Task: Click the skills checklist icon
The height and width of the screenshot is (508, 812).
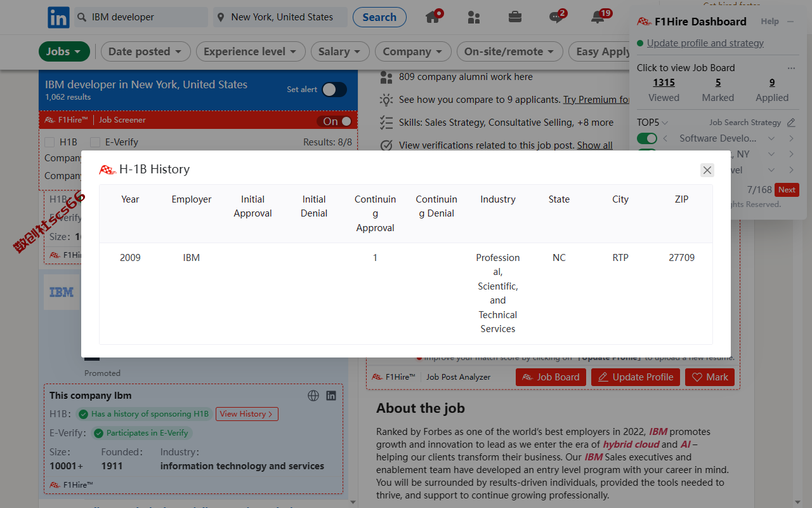Action: pyautogui.click(x=386, y=123)
